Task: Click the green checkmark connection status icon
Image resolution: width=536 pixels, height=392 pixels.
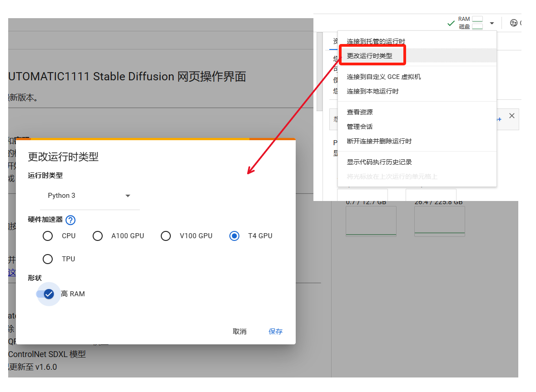Action: click(x=451, y=22)
